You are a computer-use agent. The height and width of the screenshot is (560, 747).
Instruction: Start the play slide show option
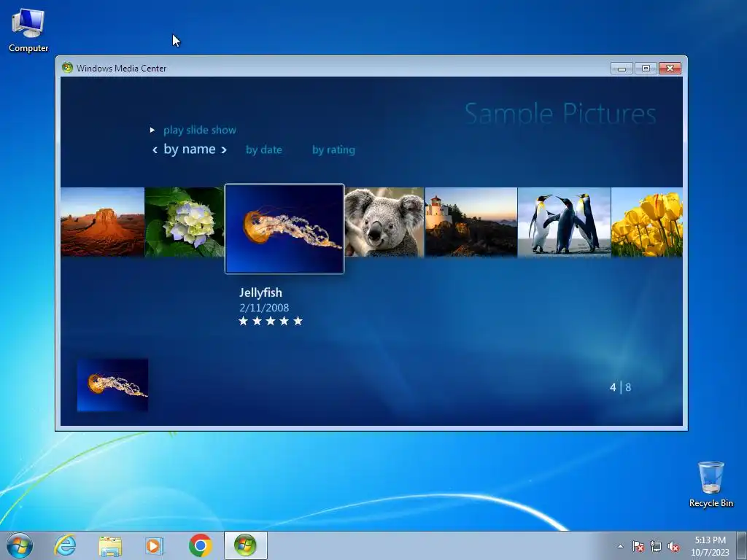[199, 130]
